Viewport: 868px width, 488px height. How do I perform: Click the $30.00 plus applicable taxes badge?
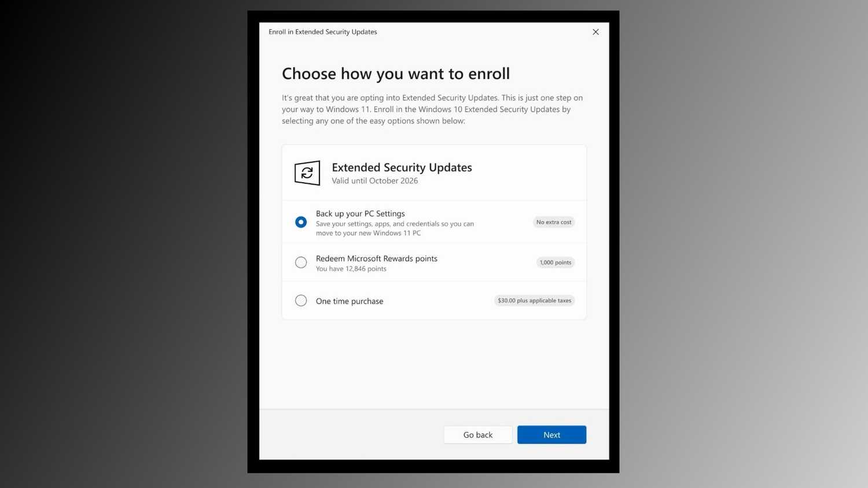[534, 301]
